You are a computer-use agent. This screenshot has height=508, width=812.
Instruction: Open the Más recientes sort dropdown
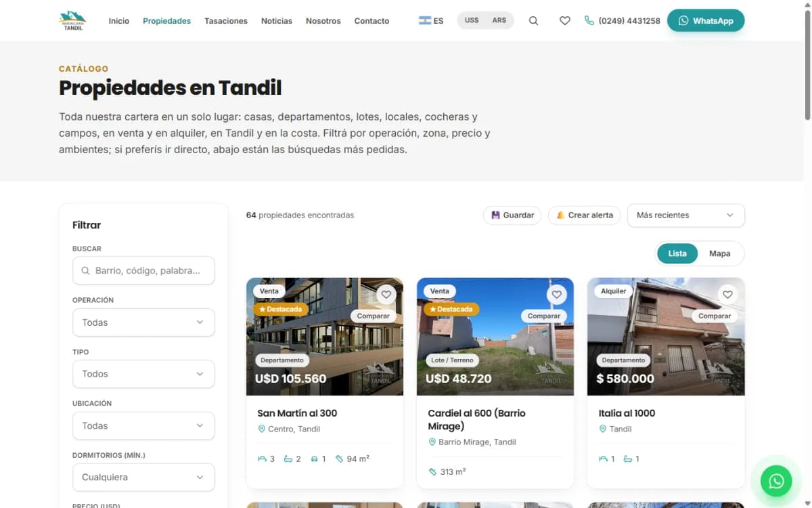click(686, 215)
